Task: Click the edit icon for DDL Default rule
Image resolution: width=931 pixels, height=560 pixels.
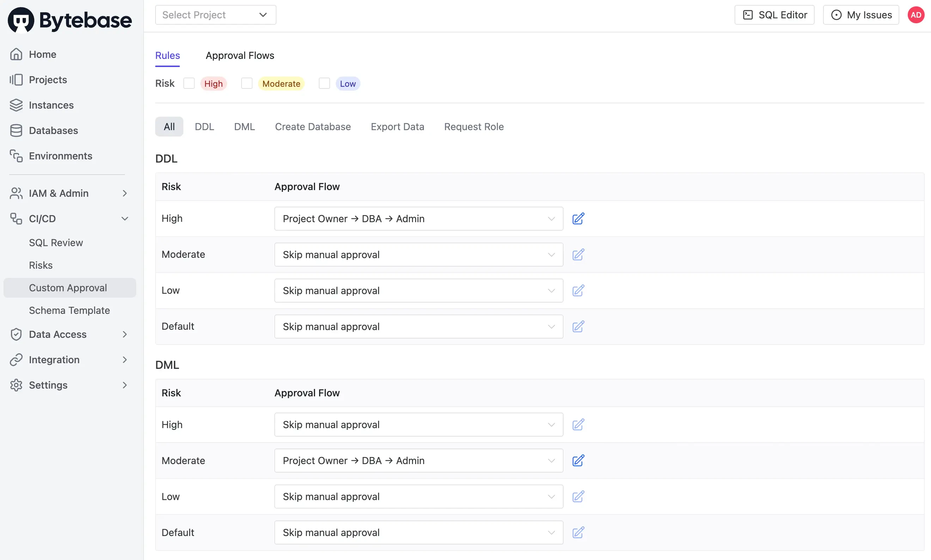Action: 578,327
